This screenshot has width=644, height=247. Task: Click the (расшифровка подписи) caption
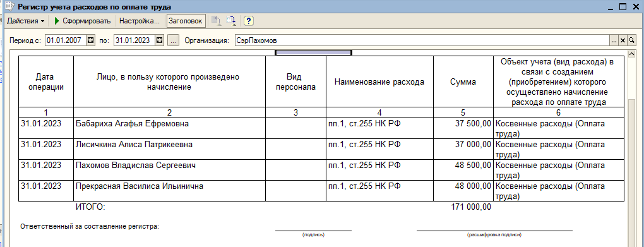click(494, 235)
